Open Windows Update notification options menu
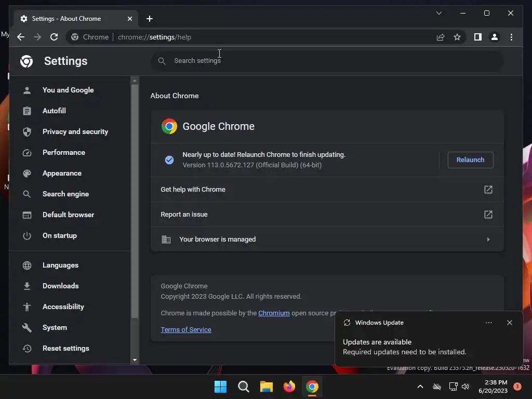 pos(488,323)
